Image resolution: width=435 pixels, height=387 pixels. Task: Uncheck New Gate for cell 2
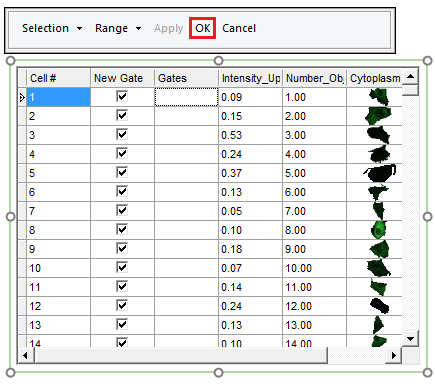[122, 116]
